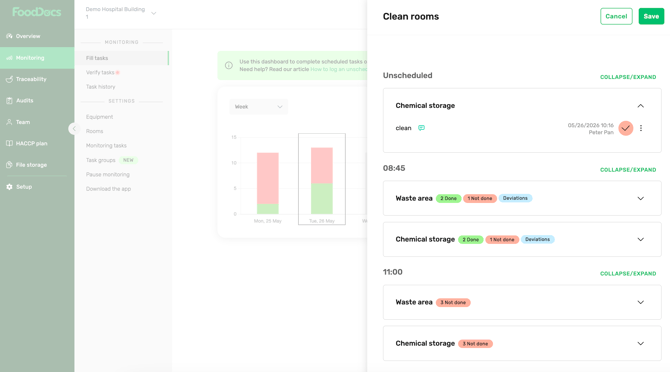Click 3 Not done badge on 11:00 Chemical storage
The image size is (670, 372).
coord(476,344)
